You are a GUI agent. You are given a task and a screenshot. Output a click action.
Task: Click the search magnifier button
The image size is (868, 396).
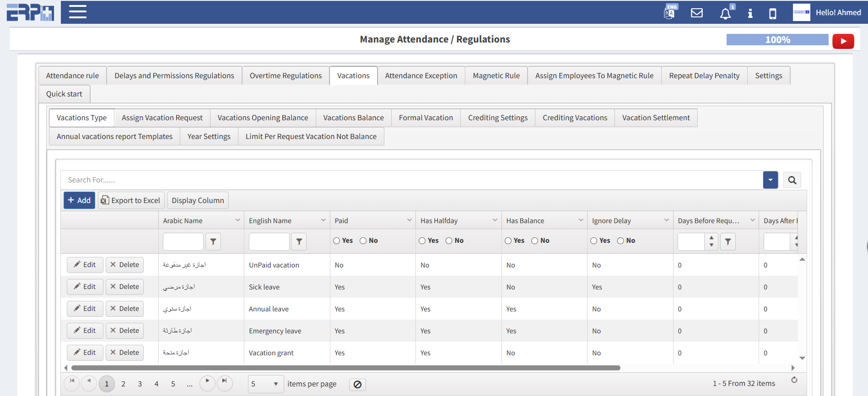click(792, 180)
